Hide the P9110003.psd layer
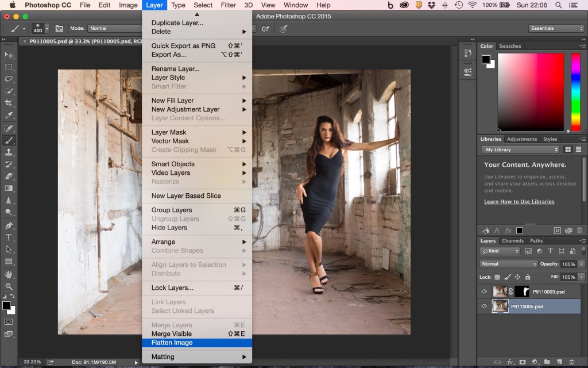This screenshot has height=368, width=588. tap(484, 292)
